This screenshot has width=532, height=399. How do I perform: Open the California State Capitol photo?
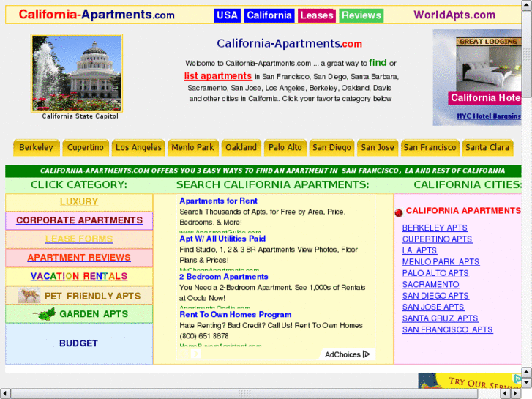[x=77, y=73]
